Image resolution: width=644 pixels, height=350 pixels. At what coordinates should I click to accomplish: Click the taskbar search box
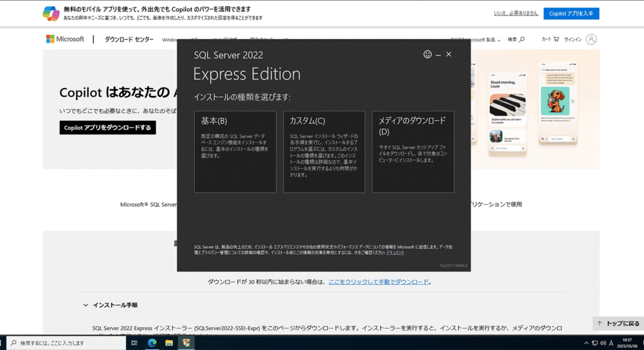click(x=66, y=343)
